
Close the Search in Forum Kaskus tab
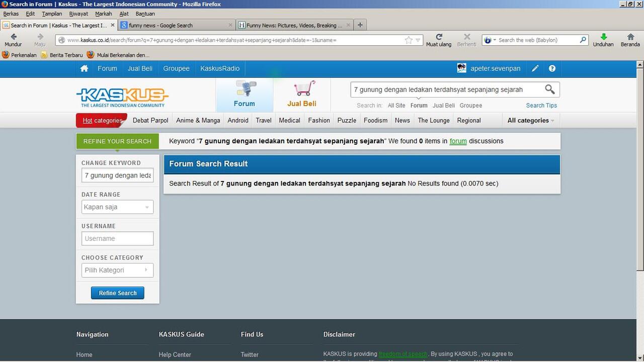point(113,25)
